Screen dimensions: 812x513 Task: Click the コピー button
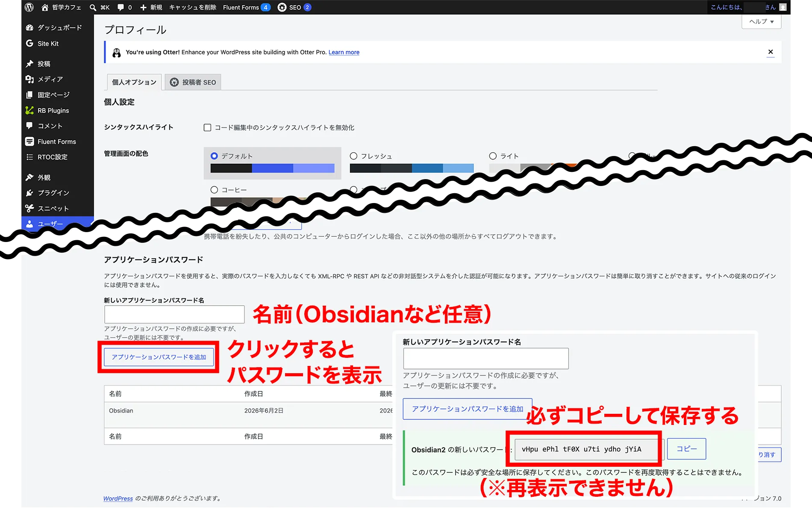pyautogui.click(x=686, y=449)
